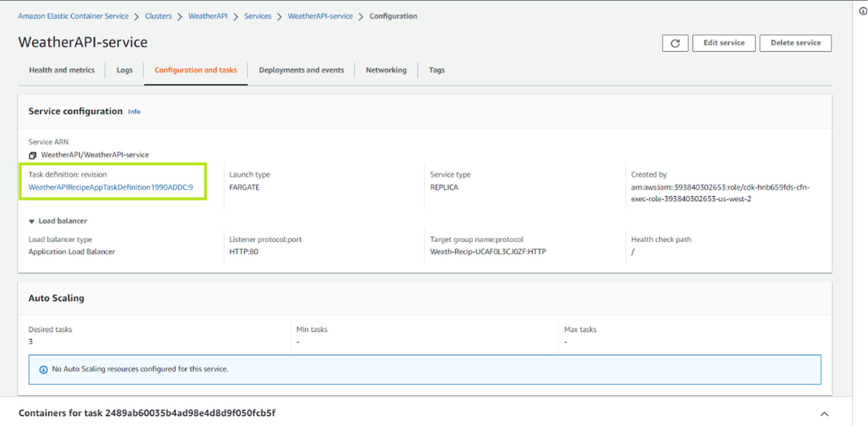Open the Networking tab
The width and height of the screenshot is (868, 426).
click(x=386, y=70)
